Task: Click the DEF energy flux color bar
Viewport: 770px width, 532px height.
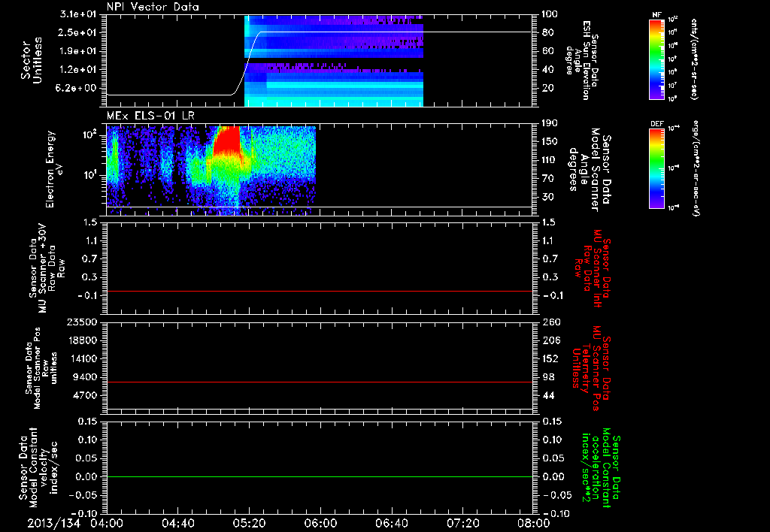Action: coord(656,168)
